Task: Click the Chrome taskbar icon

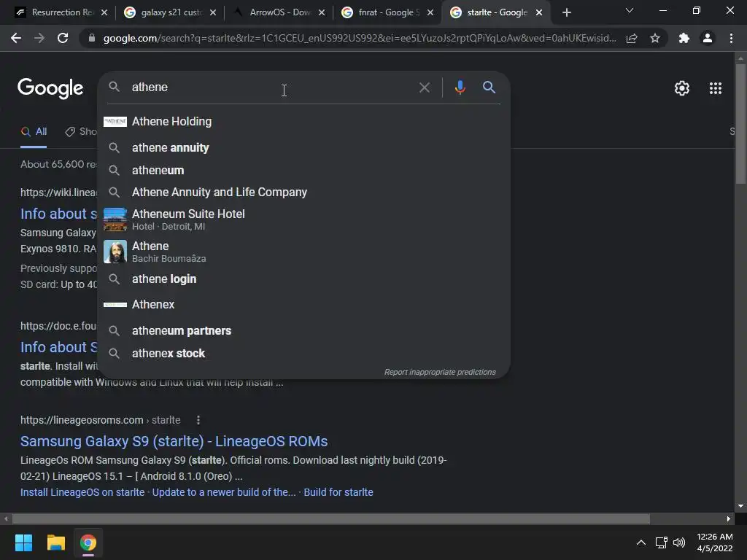Action: [88, 542]
